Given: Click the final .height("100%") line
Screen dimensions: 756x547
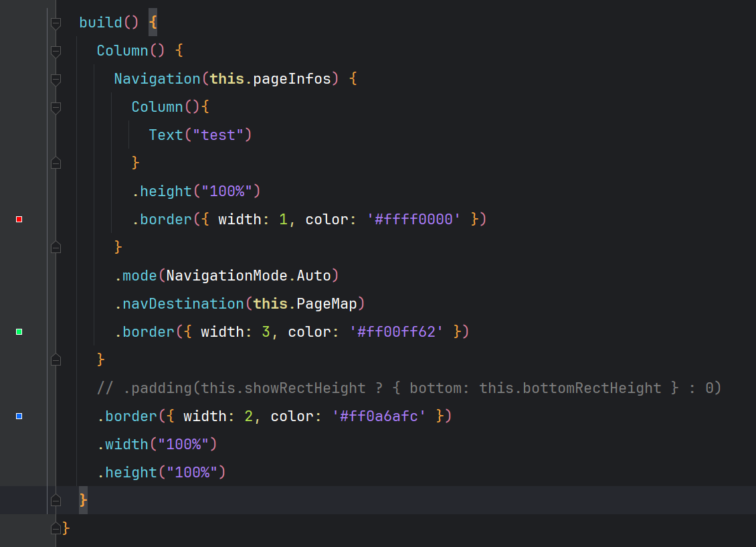Looking at the screenshot, I should pyautogui.click(x=161, y=472).
